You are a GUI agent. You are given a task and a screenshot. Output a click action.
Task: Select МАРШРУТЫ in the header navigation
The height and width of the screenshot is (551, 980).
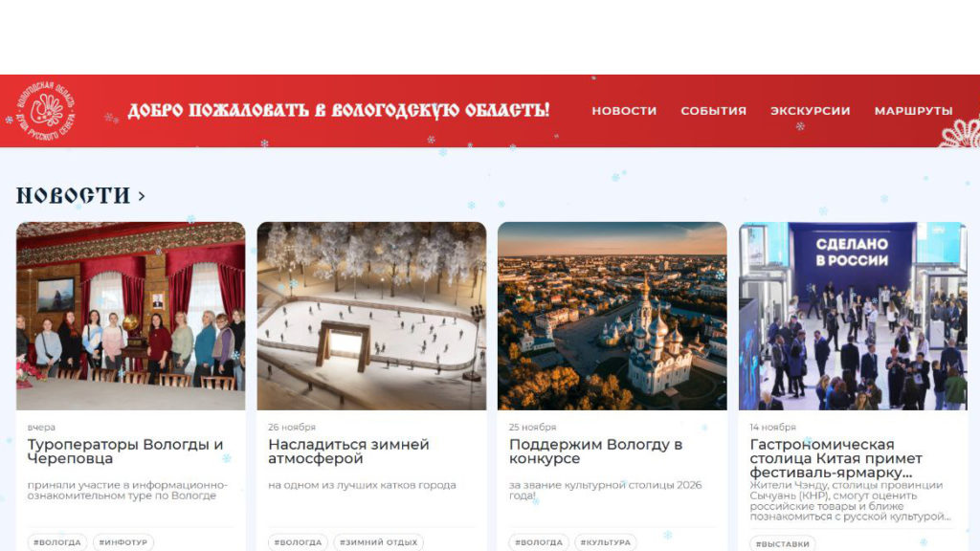point(913,111)
